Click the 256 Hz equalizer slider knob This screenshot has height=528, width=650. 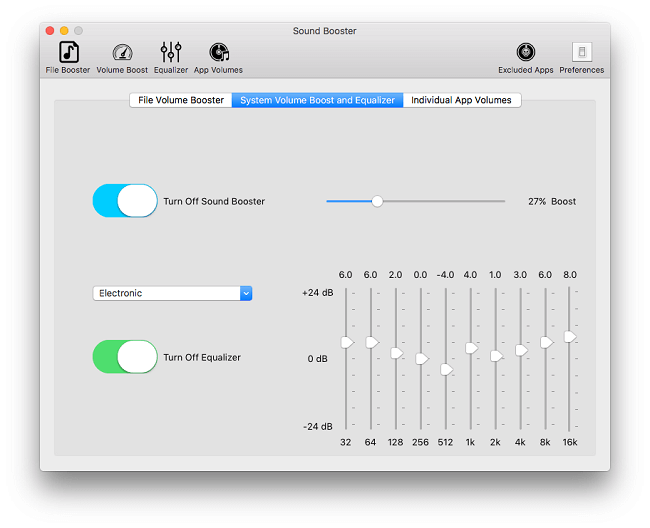pos(422,358)
